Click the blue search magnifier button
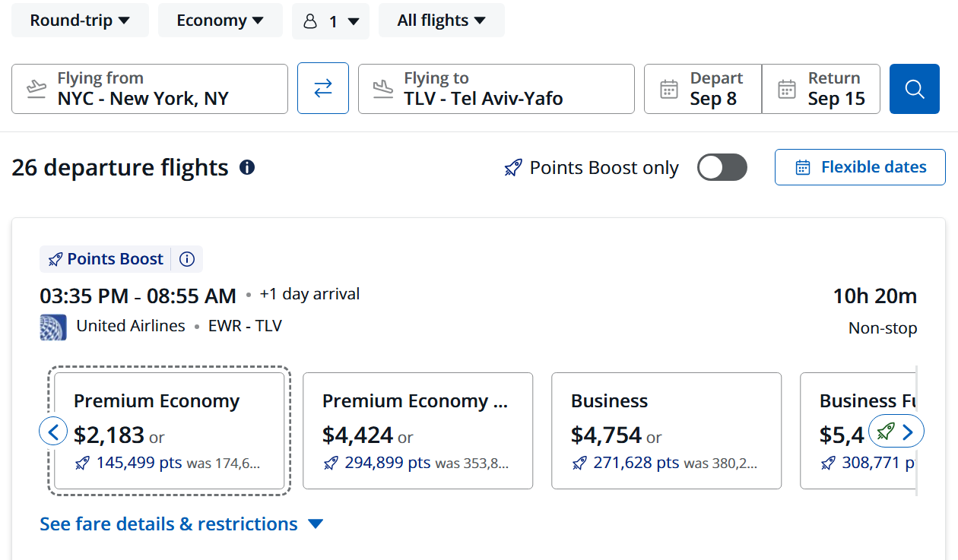 (915, 89)
